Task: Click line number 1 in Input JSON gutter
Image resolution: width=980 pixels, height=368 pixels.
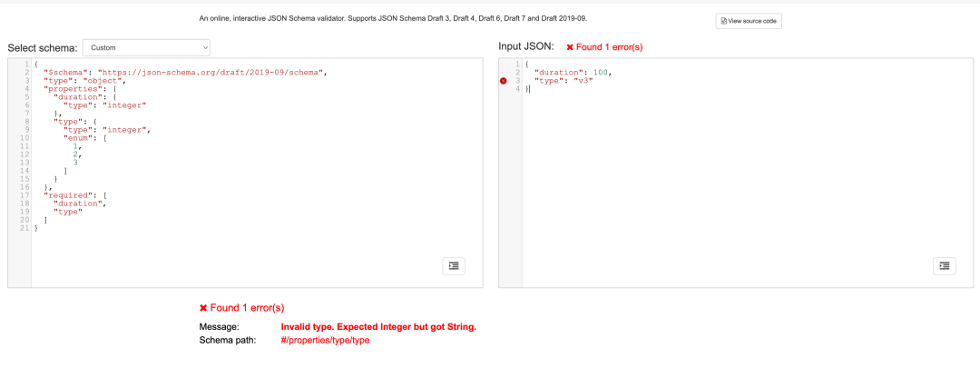Action: point(516,64)
